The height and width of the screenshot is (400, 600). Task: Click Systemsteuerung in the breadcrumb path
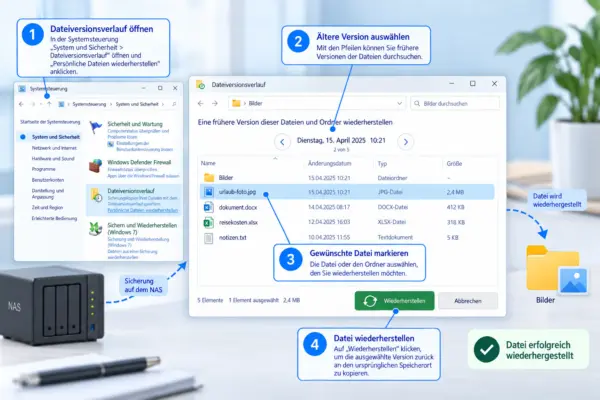89,104
